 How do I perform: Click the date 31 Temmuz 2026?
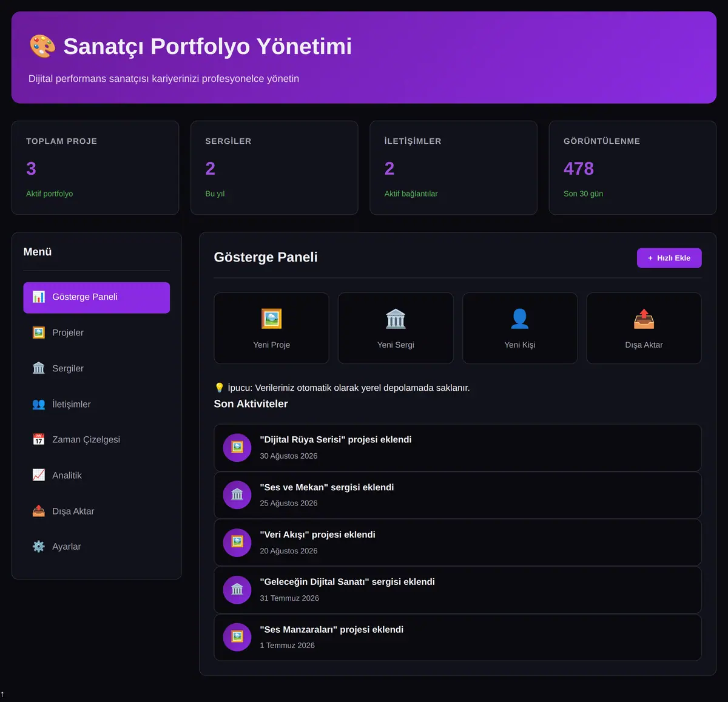coord(289,598)
